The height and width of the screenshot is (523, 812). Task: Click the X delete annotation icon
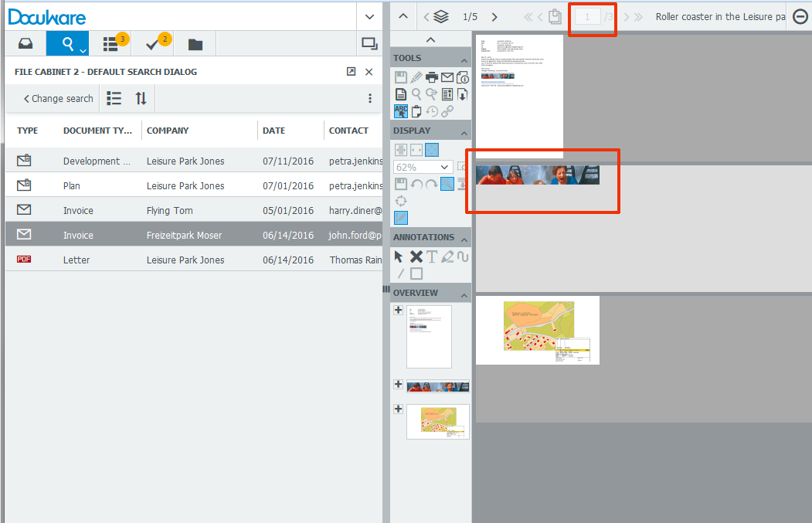pos(416,256)
